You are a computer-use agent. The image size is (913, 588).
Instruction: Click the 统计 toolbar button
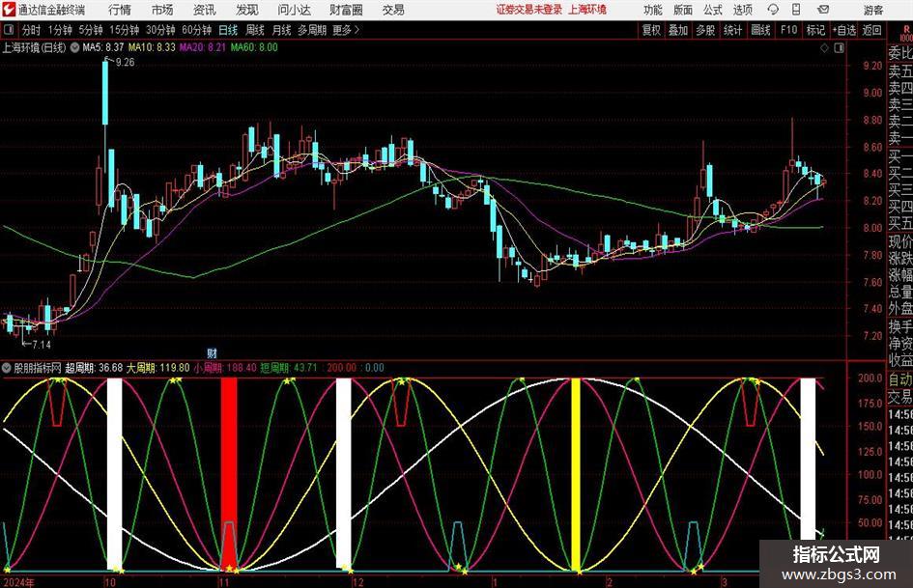(732, 30)
